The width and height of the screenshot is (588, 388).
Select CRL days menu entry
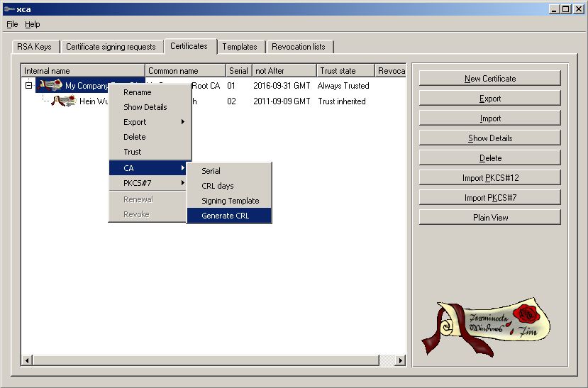217,186
